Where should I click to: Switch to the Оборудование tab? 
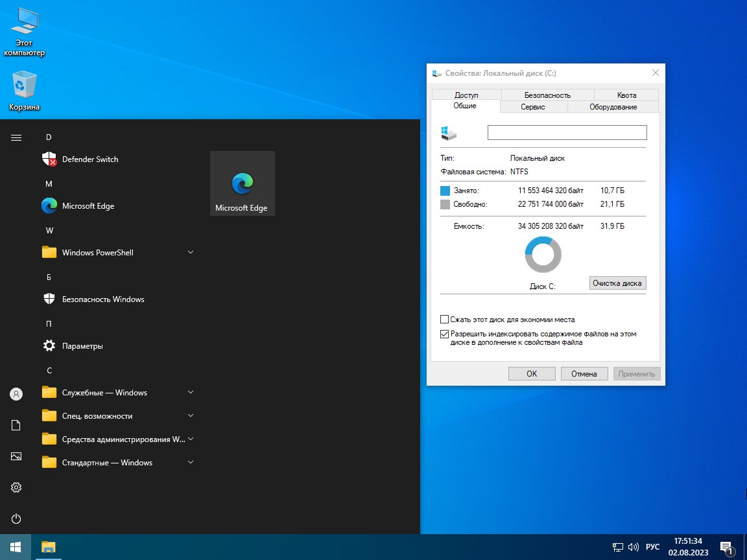tap(612, 107)
